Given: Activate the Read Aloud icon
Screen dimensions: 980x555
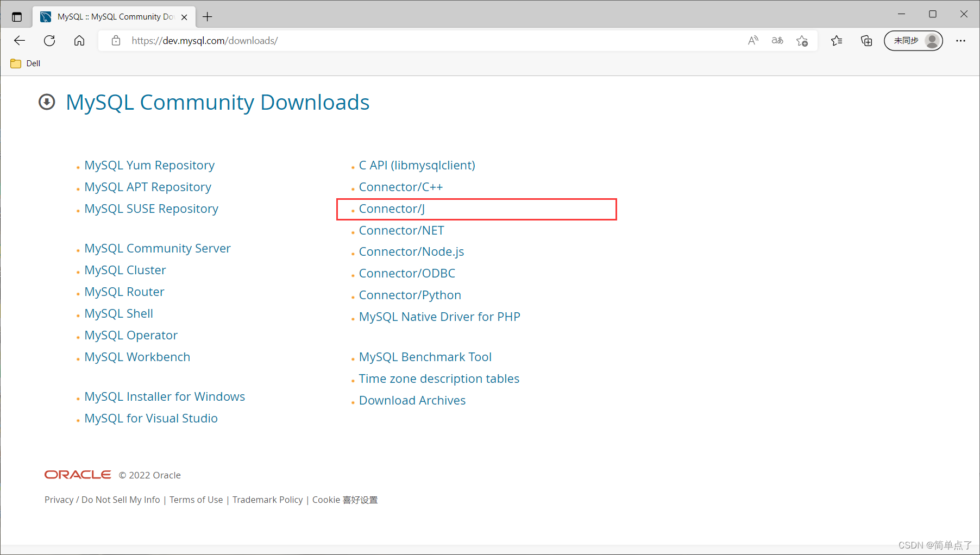Looking at the screenshot, I should 753,41.
